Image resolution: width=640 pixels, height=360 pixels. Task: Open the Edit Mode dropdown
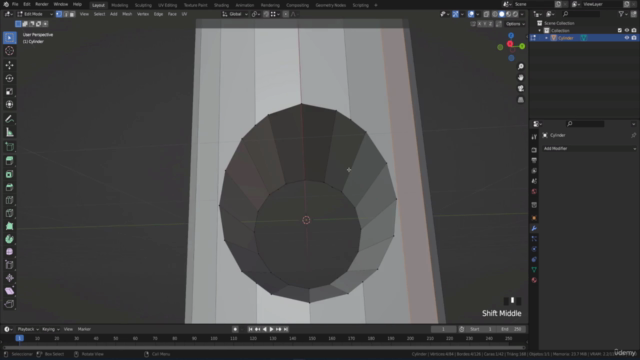(x=35, y=14)
